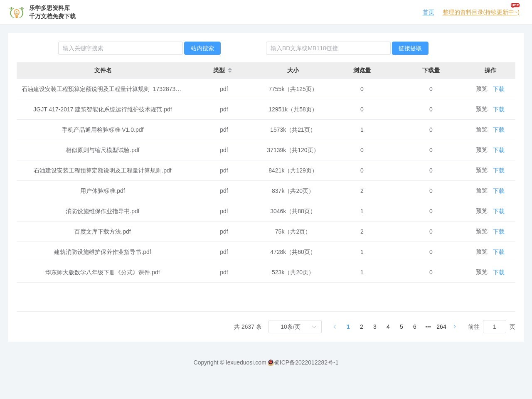The height and width of the screenshot is (399, 532).
Task: Click the go-to page number field
Action: (494, 327)
